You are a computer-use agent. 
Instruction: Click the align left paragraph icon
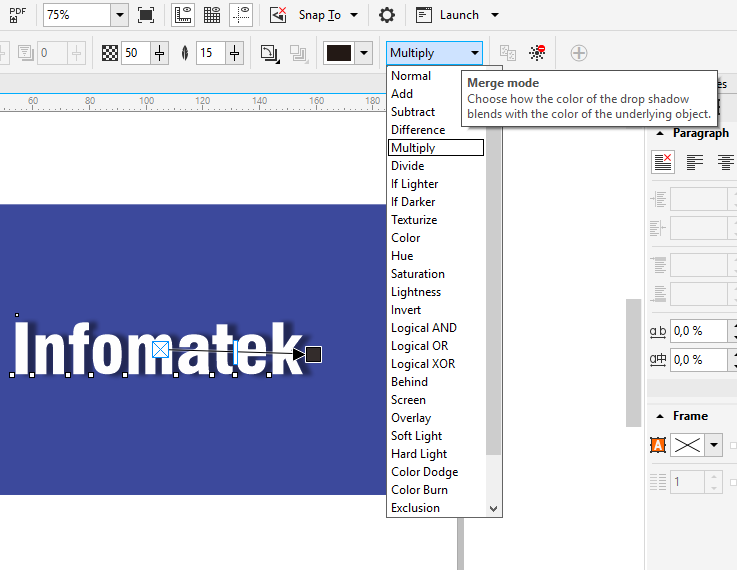(695, 162)
